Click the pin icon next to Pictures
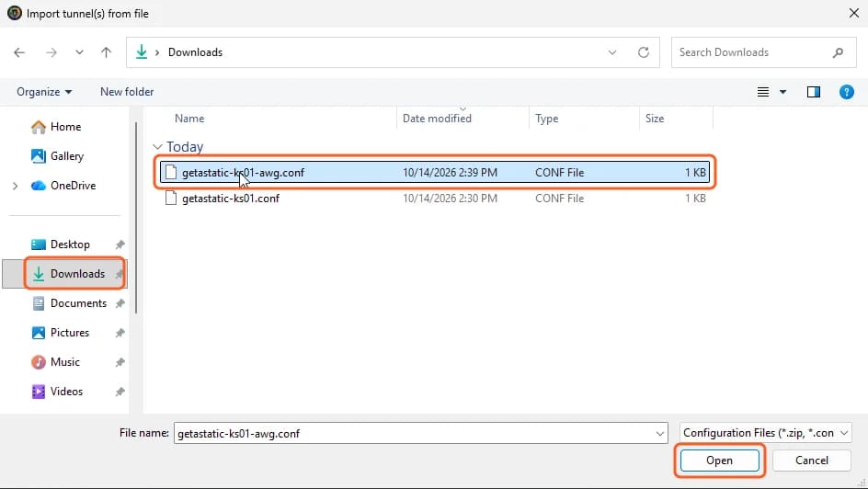 pyautogui.click(x=120, y=333)
